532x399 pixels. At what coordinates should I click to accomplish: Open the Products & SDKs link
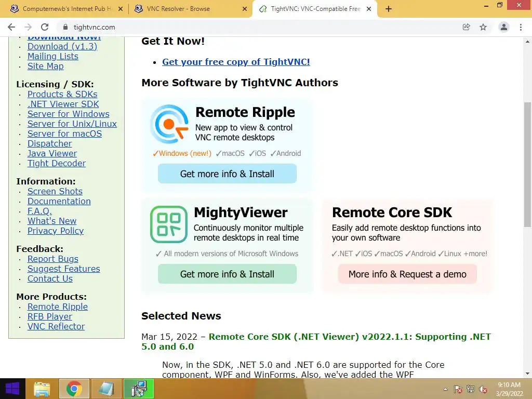click(62, 95)
